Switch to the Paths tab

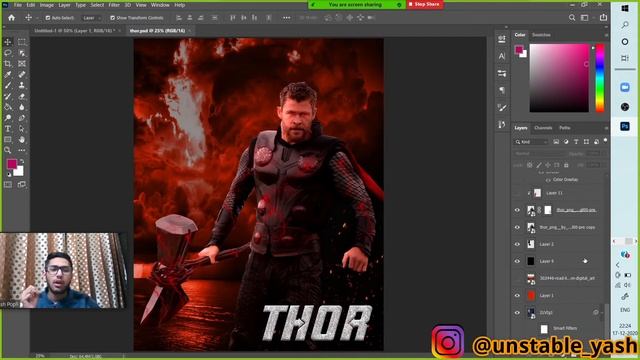click(564, 128)
